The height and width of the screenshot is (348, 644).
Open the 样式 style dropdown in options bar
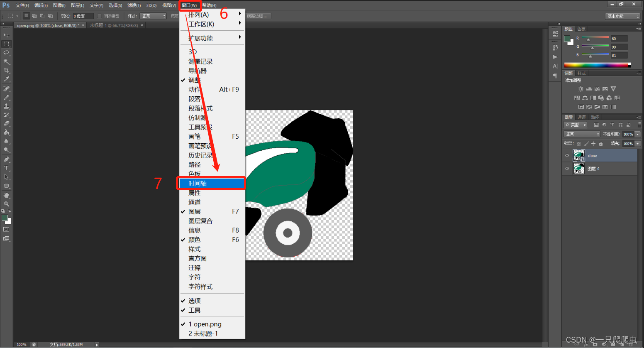[x=153, y=16]
